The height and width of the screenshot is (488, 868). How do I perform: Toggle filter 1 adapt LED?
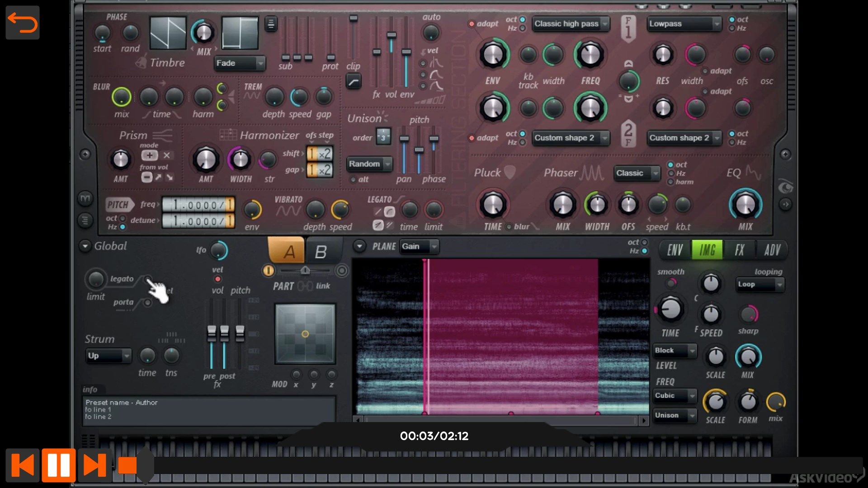point(472,24)
